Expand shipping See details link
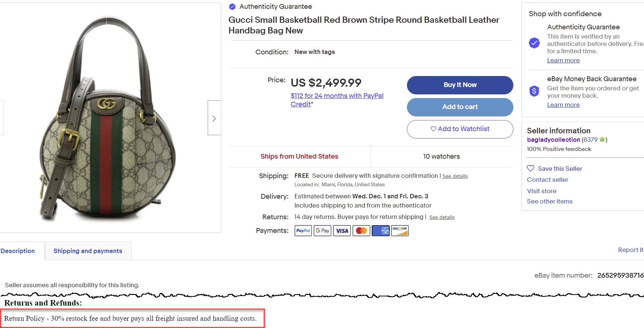 point(455,176)
